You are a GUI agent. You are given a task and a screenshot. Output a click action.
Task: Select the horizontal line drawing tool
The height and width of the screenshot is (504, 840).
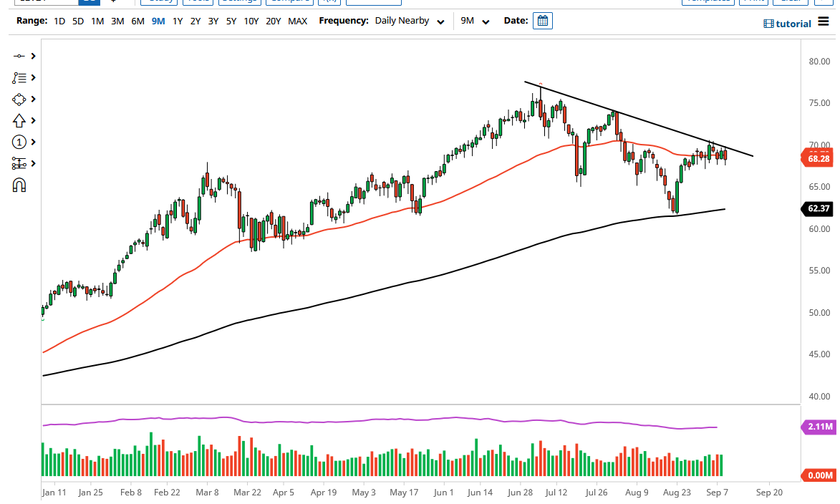click(x=19, y=56)
